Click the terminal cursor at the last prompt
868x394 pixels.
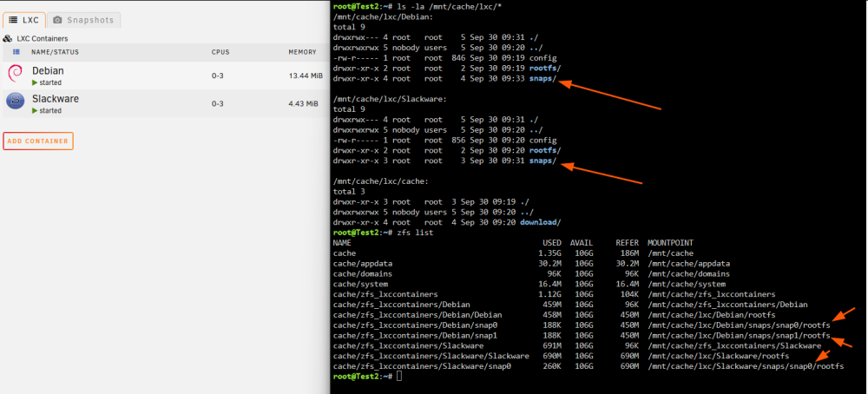[x=399, y=377]
